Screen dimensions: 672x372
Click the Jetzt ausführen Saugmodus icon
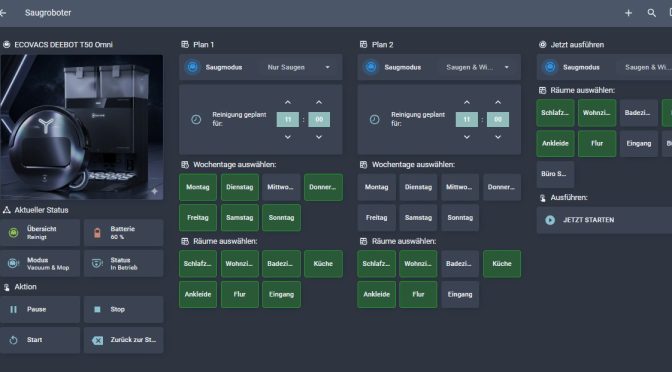tap(550, 67)
